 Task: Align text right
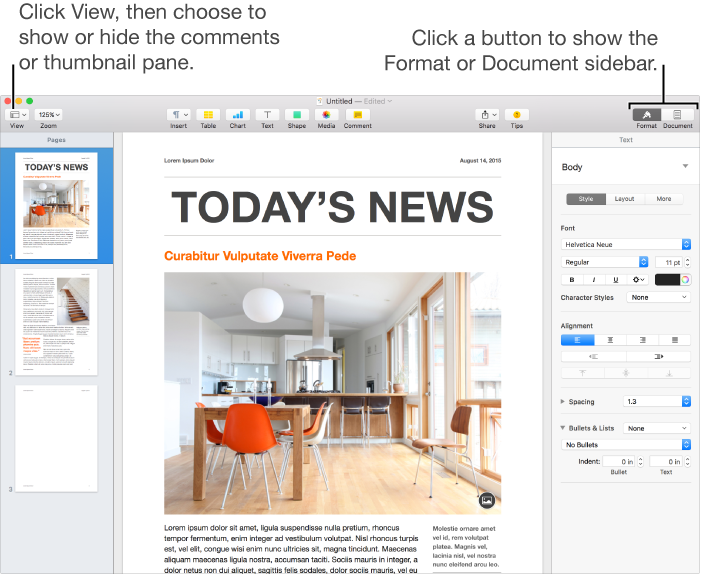642,340
